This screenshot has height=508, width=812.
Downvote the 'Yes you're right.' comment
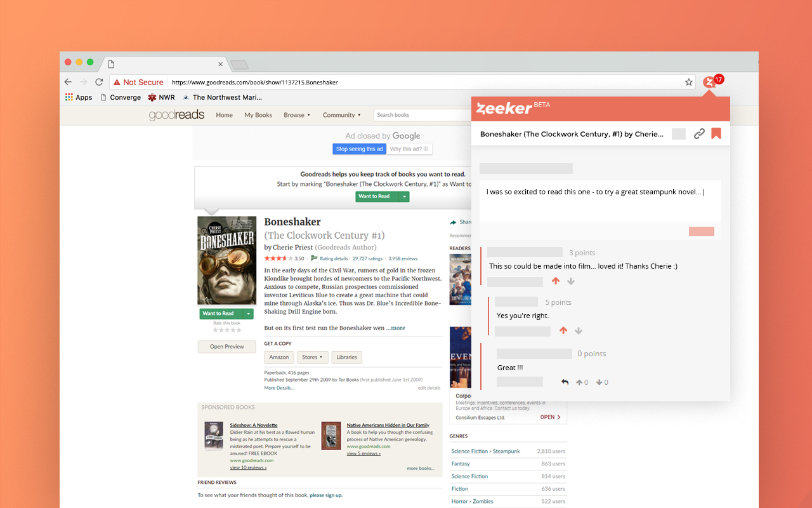tap(579, 331)
